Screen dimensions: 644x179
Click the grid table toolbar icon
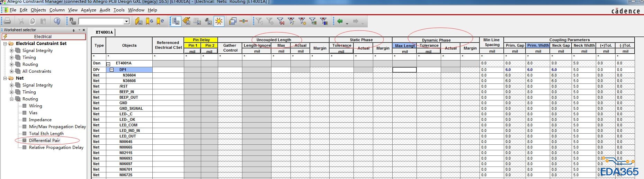click(x=197, y=21)
